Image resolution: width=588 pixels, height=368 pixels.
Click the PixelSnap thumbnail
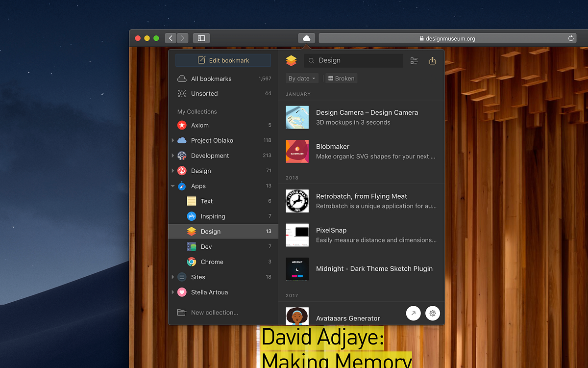(297, 235)
